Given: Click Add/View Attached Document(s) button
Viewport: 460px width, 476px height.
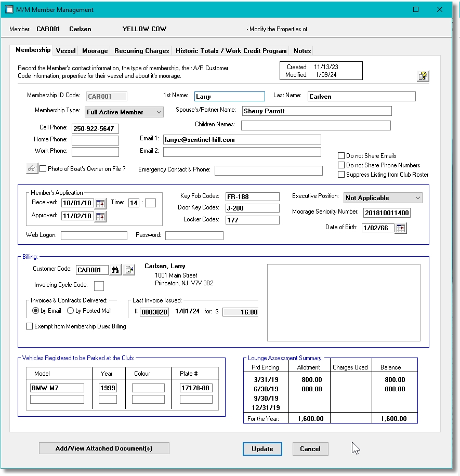Looking at the screenshot, I should tap(104, 448).
